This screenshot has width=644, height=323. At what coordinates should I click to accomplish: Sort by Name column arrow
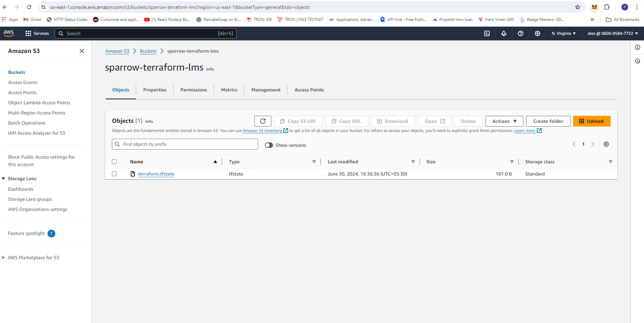215,162
